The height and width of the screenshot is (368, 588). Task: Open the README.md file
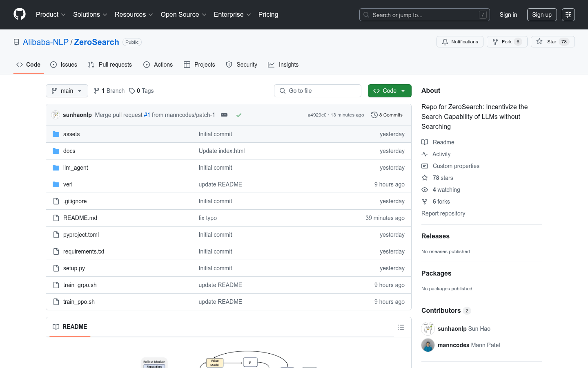coord(80,218)
